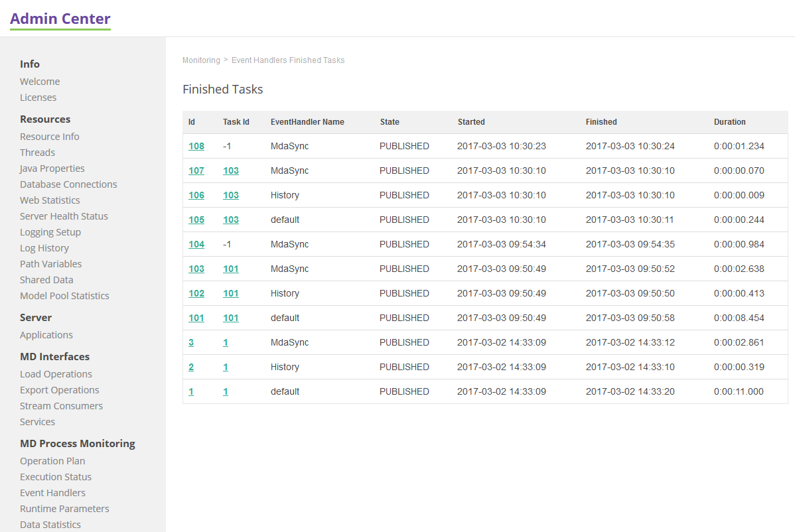
Task: Show Database Connections
Action: point(68,184)
